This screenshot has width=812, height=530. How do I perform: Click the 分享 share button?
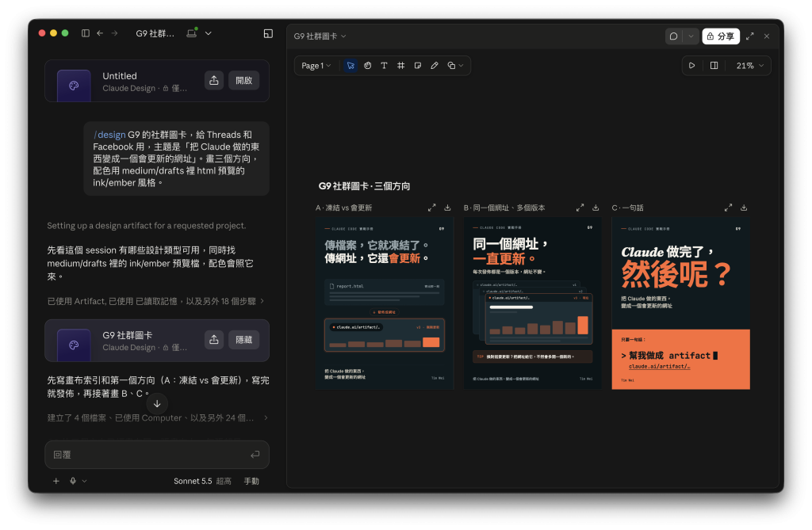pyautogui.click(x=721, y=36)
